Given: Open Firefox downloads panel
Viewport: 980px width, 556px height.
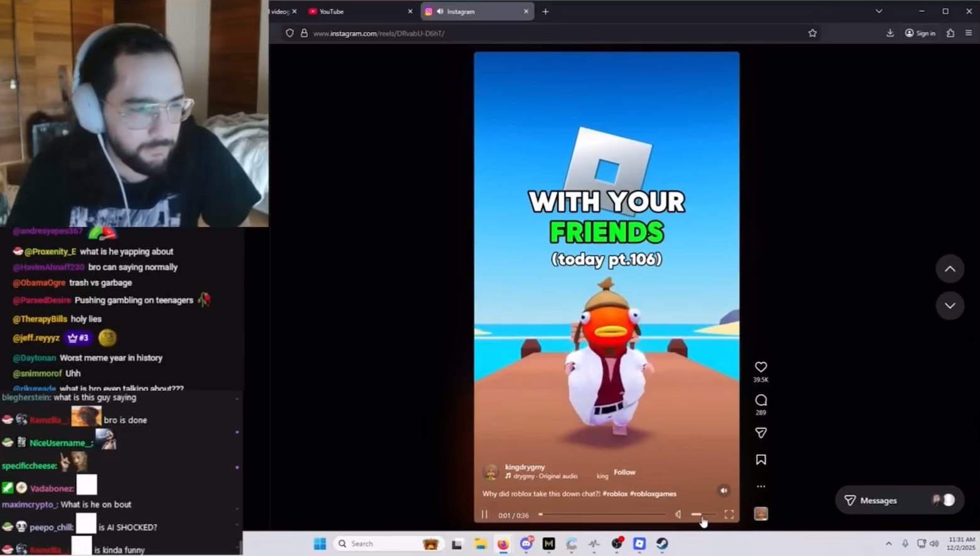Looking at the screenshot, I should pyautogui.click(x=890, y=33).
